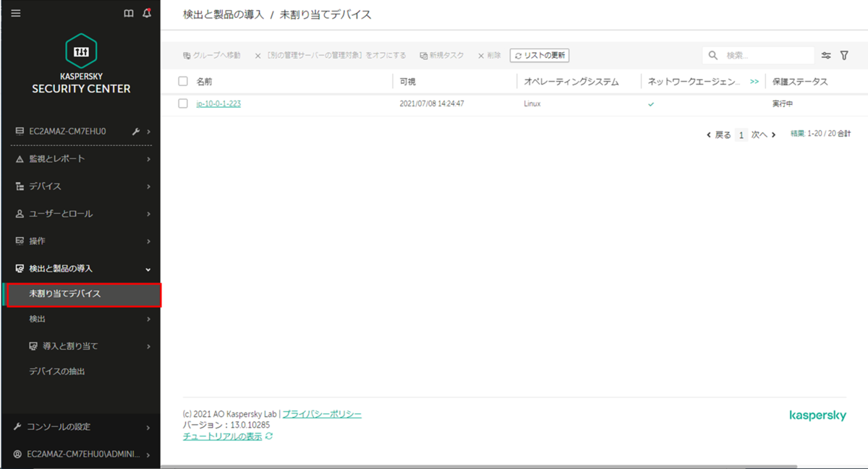Click the results count 1-20 / 20合計
The image size is (868, 469).
click(821, 134)
